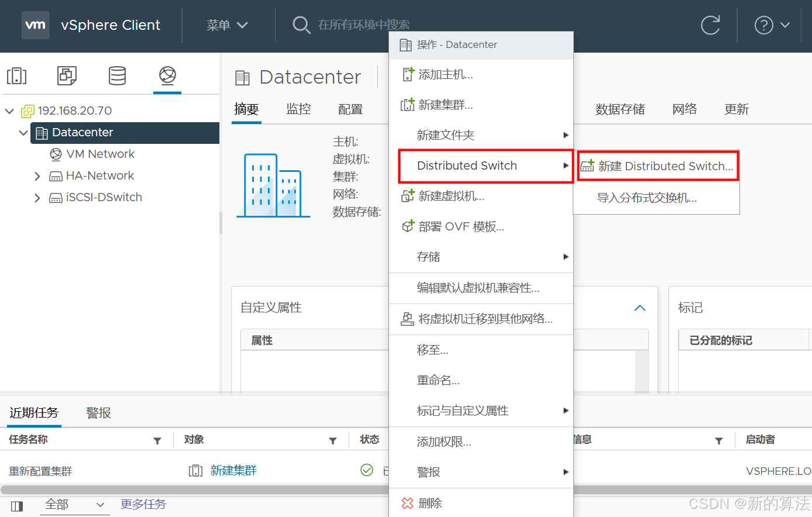Open the 警报 submenu in context menu
The width and height of the screenshot is (812, 517).
(481, 472)
